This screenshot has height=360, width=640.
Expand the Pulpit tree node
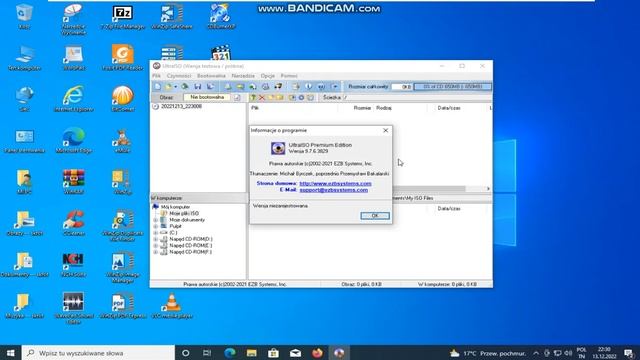coord(156,226)
